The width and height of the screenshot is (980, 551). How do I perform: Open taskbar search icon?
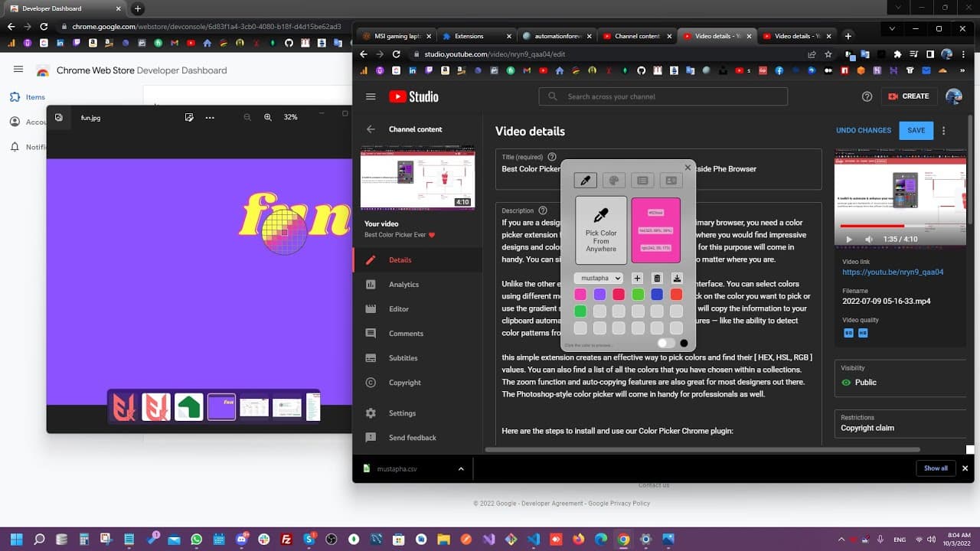(x=39, y=539)
